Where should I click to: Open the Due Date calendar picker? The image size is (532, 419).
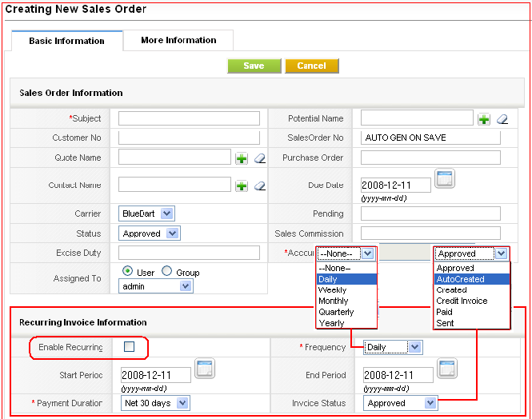tap(444, 179)
